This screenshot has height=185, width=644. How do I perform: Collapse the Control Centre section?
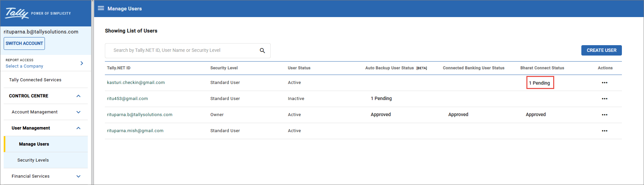[x=78, y=96]
